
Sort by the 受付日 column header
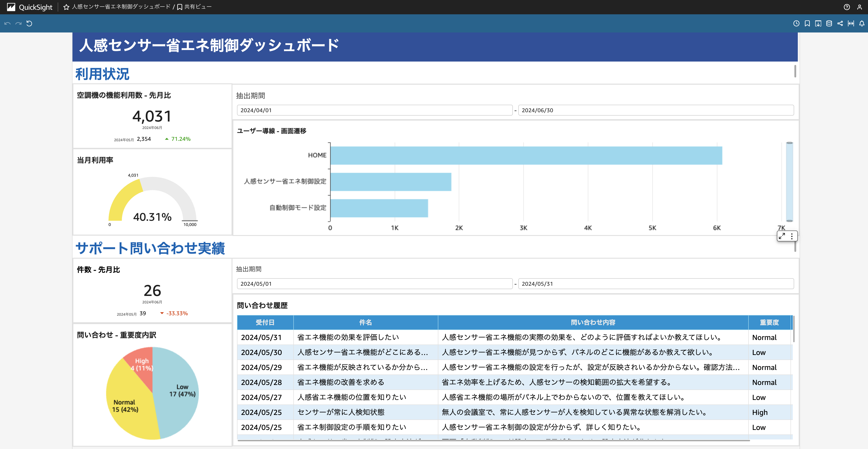point(265,322)
